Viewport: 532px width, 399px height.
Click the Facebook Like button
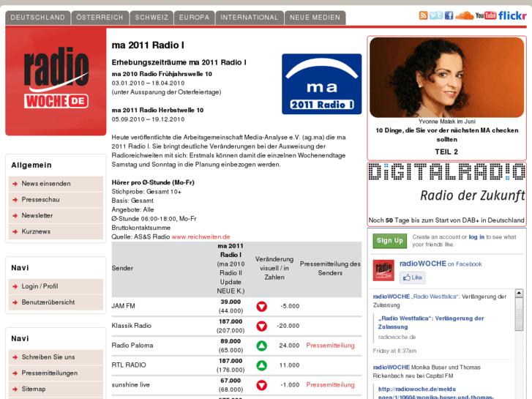[x=413, y=277]
